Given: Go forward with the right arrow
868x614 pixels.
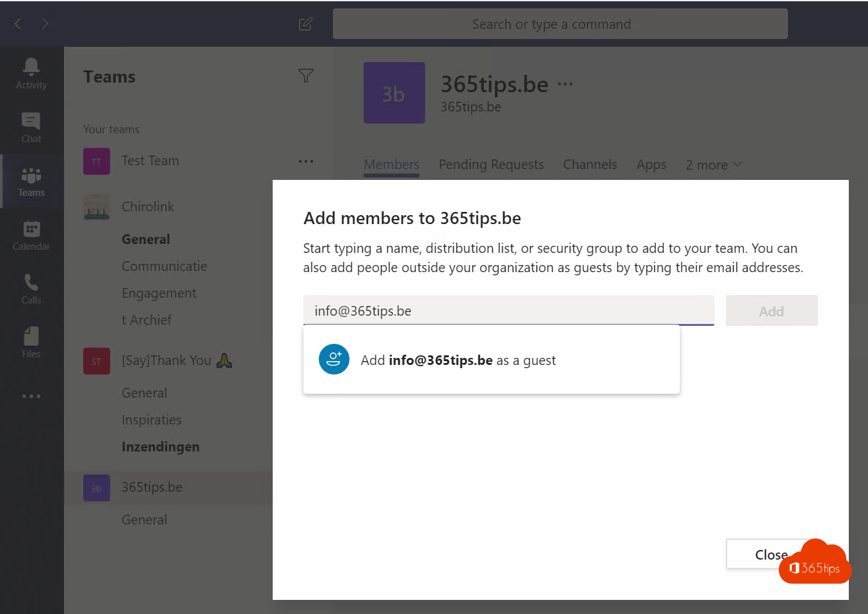Looking at the screenshot, I should [x=45, y=24].
